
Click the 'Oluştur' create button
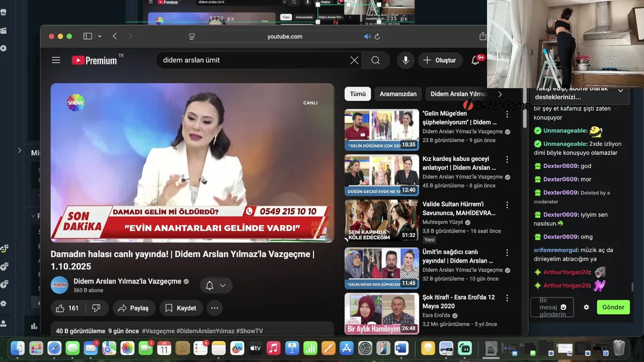(440, 60)
